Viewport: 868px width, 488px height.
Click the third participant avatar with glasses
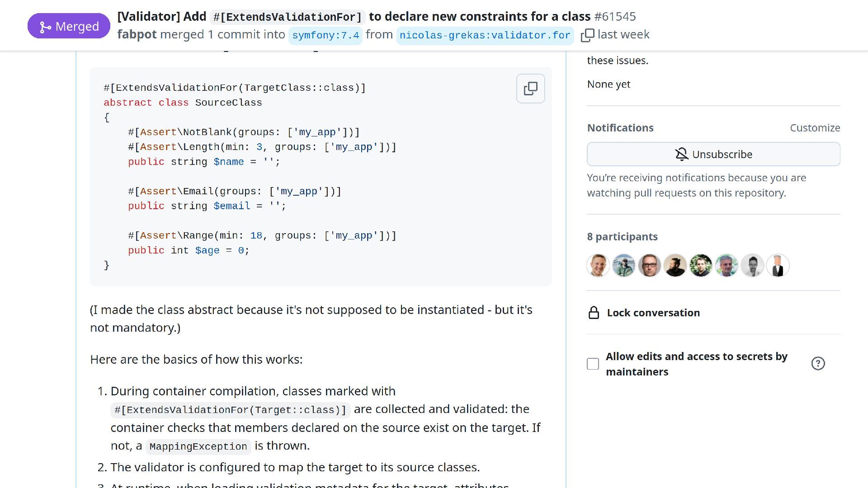650,265
